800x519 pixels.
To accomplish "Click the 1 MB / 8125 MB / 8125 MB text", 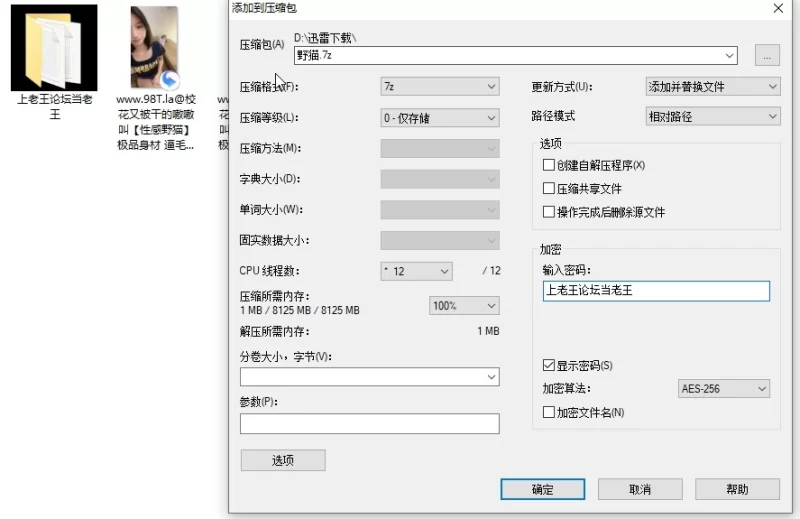I will (299, 310).
